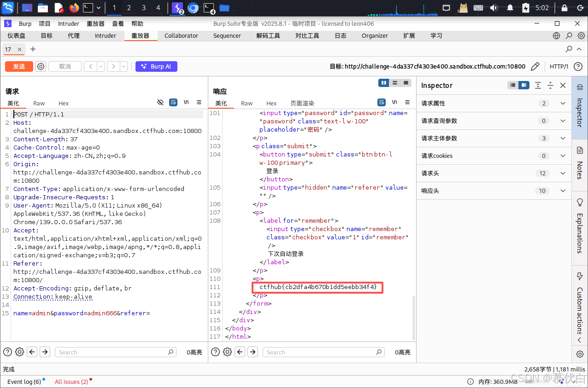This screenshot has height=388, width=588.
Task: Open the response search settings gear
Action: coord(227,352)
